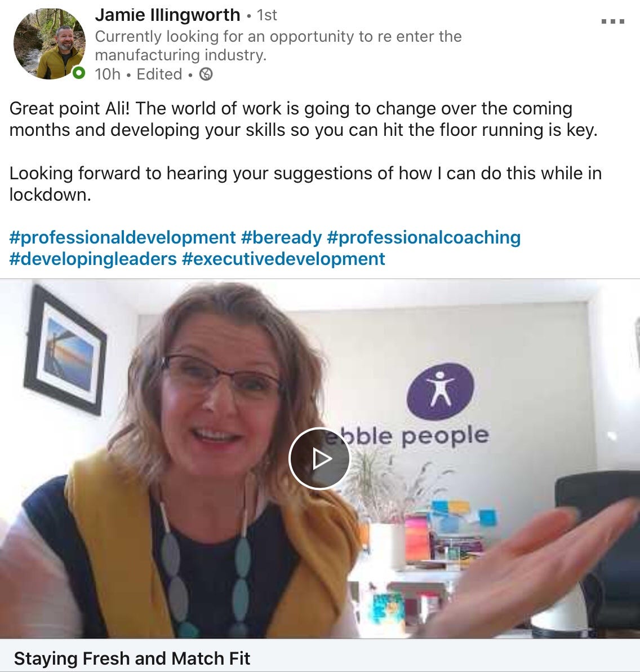The height and width of the screenshot is (672, 640).
Task: Open the #beready hashtag
Action: click(x=282, y=237)
